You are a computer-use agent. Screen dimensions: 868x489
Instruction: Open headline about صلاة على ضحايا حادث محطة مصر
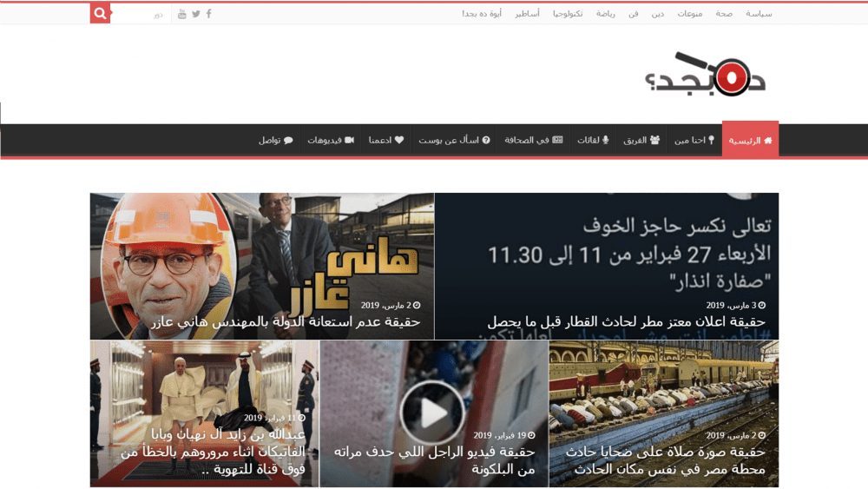(x=665, y=460)
